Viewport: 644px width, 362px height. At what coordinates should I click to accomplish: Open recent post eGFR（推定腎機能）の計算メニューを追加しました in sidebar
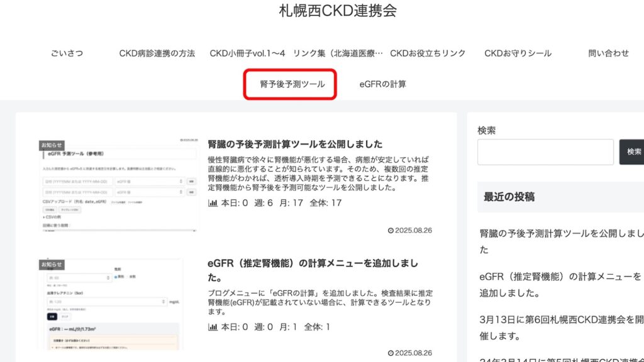coord(560,285)
